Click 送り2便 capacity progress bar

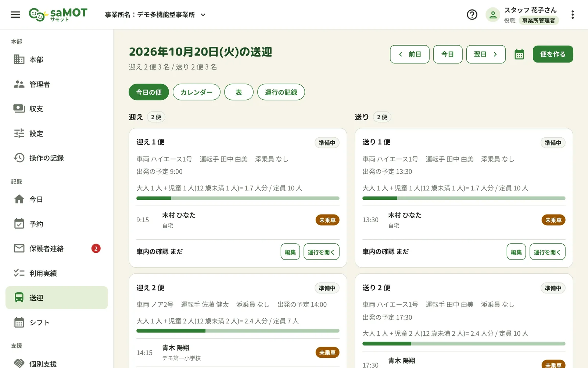coord(464,344)
